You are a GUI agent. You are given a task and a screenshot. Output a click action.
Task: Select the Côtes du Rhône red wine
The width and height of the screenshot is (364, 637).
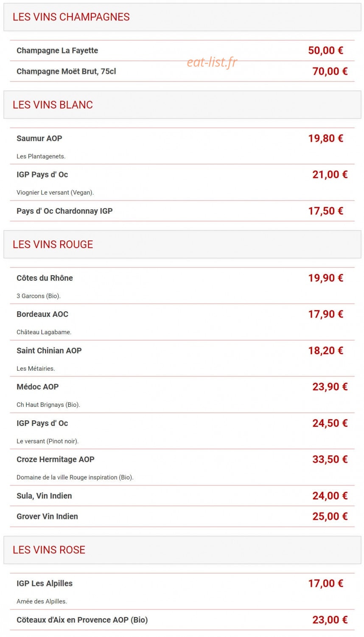point(45,278)
